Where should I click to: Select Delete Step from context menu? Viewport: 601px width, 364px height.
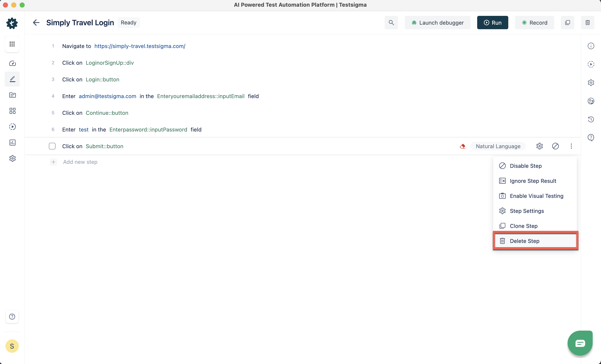point(525,240)
